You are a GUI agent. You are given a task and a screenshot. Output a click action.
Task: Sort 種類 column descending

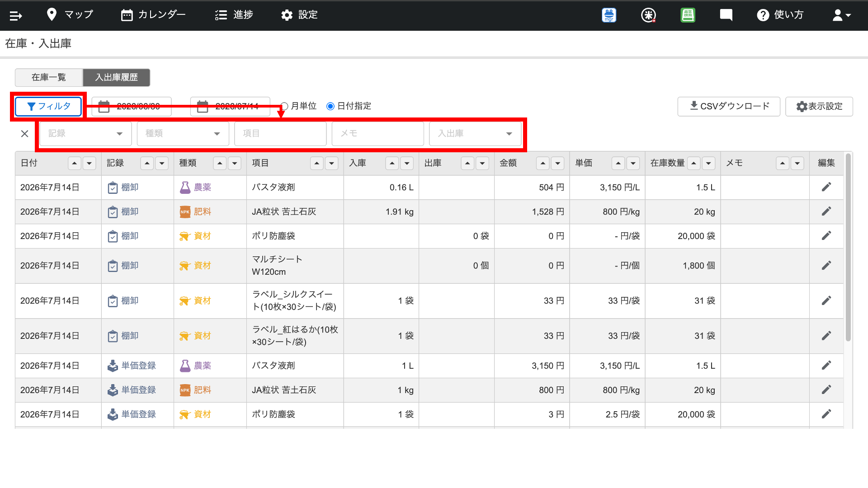pos(235,163)
